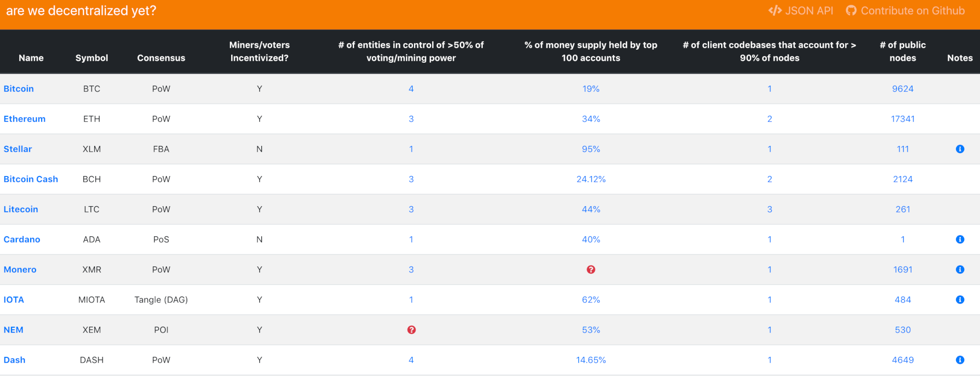Click the Bitcoin Cash name link
The height and width of the screenshot is (376, 980).
click(x=31, y=179)
